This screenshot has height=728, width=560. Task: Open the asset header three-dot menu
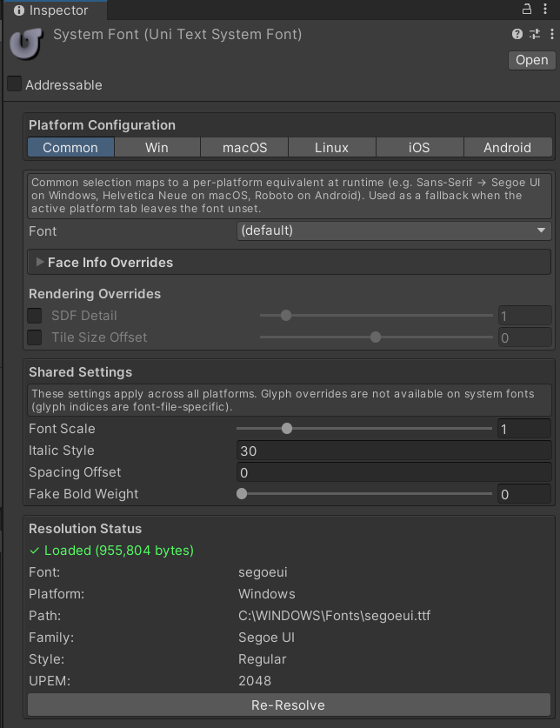(551, 34)
